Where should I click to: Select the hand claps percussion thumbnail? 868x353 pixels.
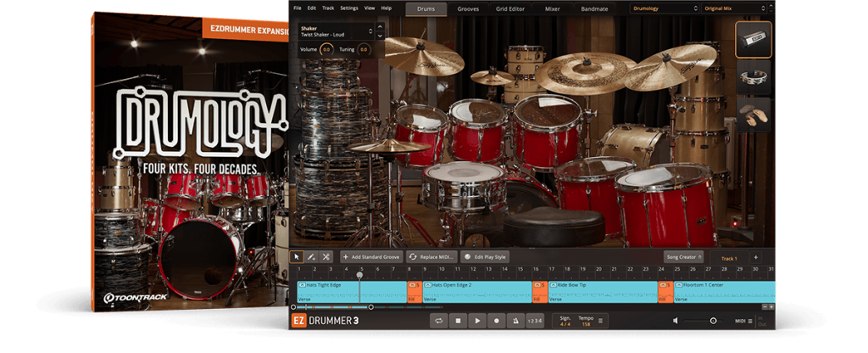point(754,115)
